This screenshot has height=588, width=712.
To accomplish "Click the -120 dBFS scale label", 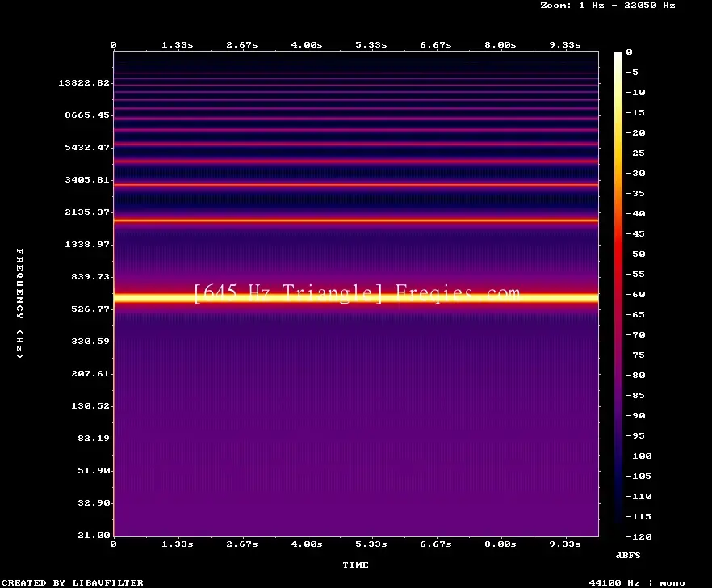I will [x=639, y=536].
